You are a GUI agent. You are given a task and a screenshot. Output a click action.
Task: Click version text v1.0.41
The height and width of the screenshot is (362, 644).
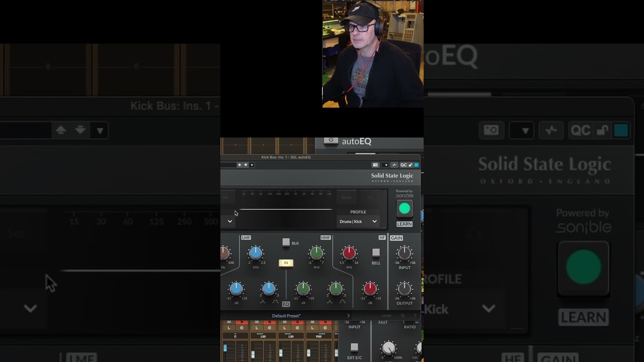[x=386, y=316]
